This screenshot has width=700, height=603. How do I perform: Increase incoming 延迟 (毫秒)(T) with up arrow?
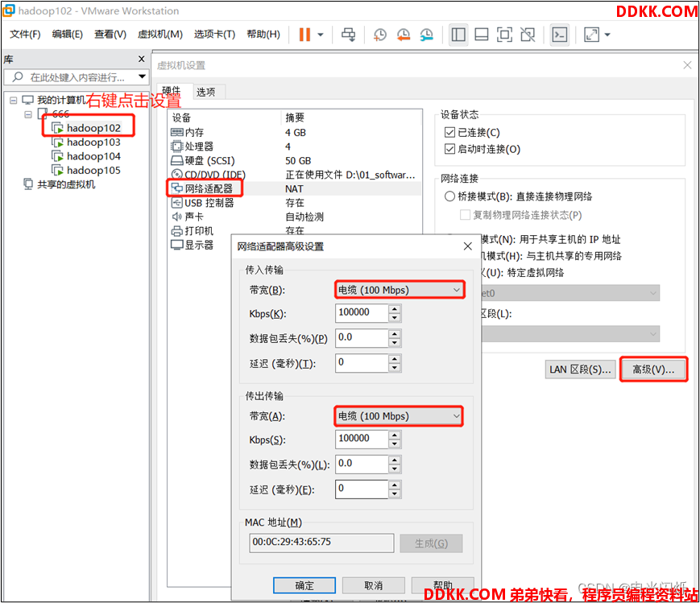394,359
